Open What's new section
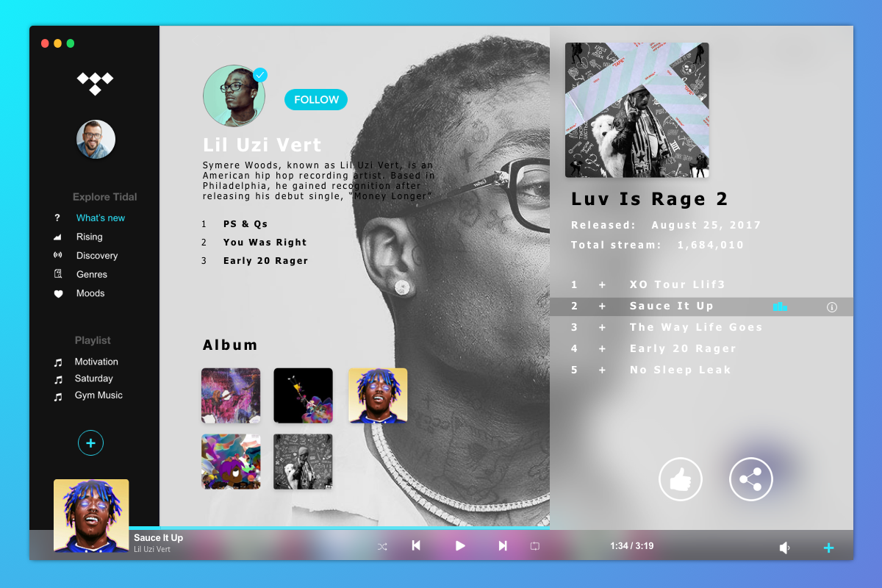 click(x=101, y=218)
